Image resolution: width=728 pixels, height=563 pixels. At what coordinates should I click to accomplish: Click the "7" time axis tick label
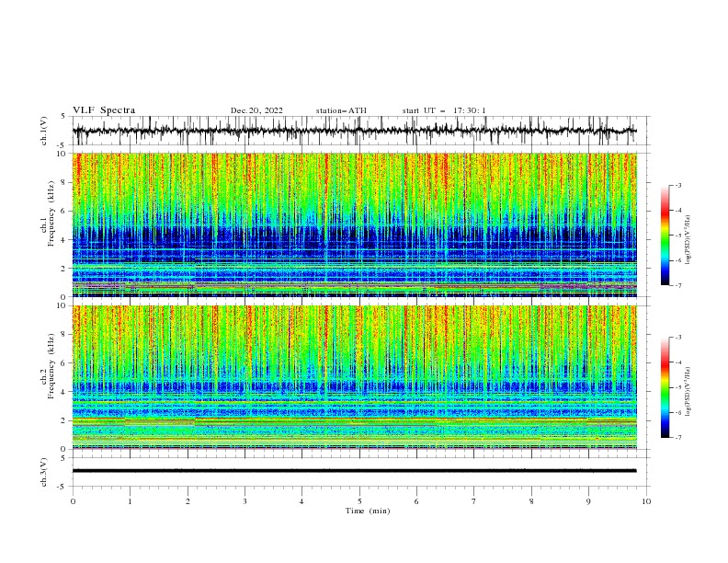474,501
